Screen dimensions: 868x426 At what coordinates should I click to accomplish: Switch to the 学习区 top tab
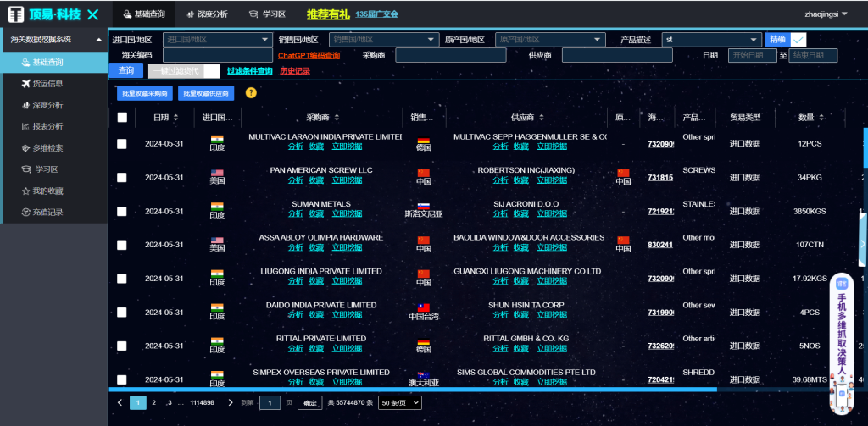(267, 14)
